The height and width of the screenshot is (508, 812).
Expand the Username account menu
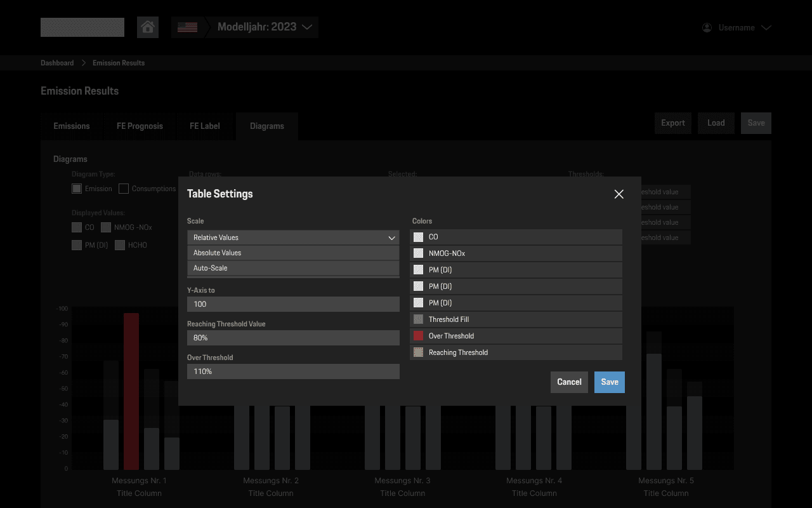click(767, 27)
